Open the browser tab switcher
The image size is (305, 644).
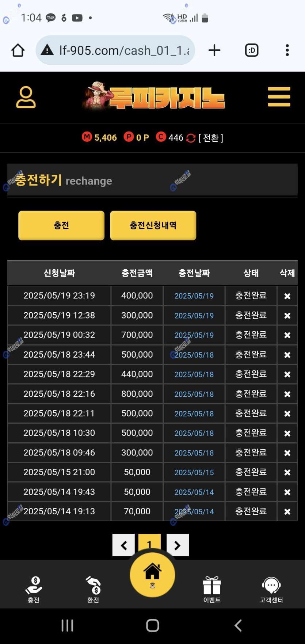coord(251,50)
